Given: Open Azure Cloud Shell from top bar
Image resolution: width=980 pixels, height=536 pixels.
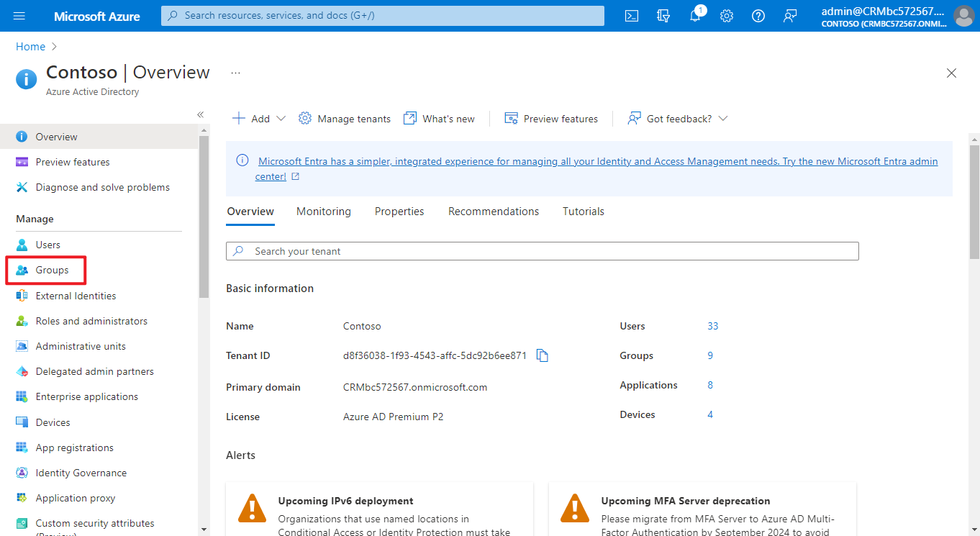Looking at the screenshot, I should point(631,15).
